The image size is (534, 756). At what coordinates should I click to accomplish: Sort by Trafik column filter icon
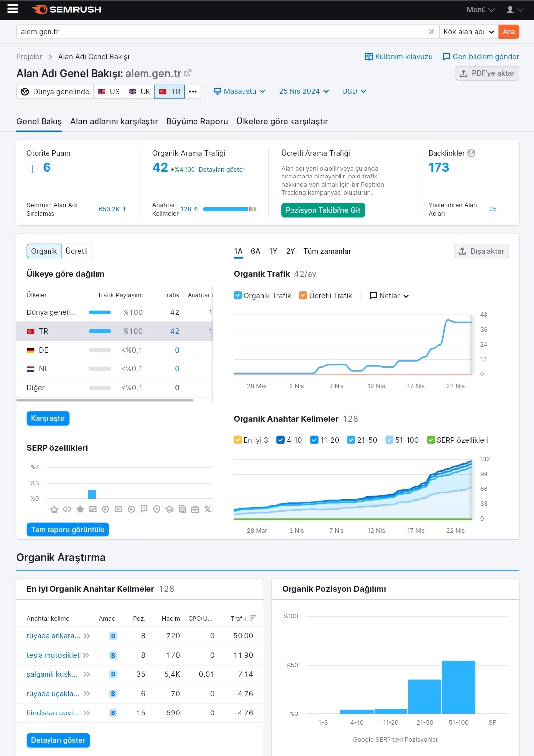(x=253, y=618)
